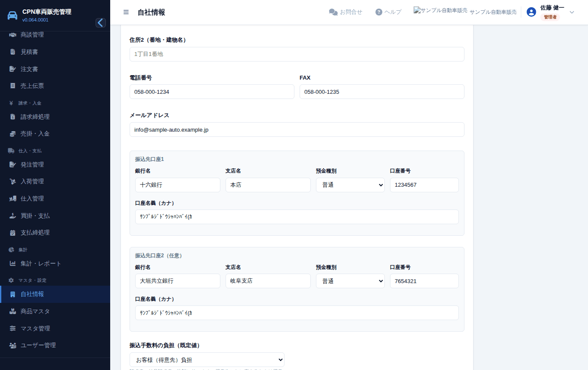Click the ヘルプ question mark icon
This screenshot has width=588, height=370.
[x=379, y=12]
